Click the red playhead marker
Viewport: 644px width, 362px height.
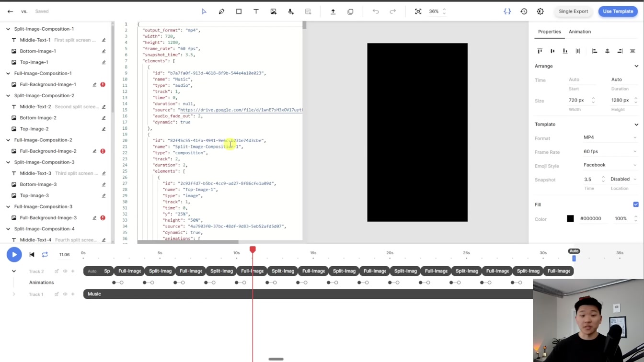pyautogui.click(x=253, y=250)
